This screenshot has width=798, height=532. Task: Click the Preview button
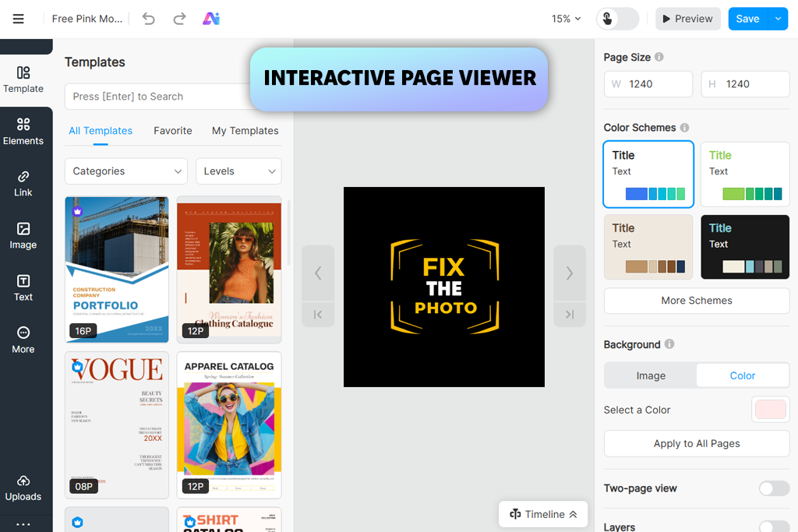687,19
